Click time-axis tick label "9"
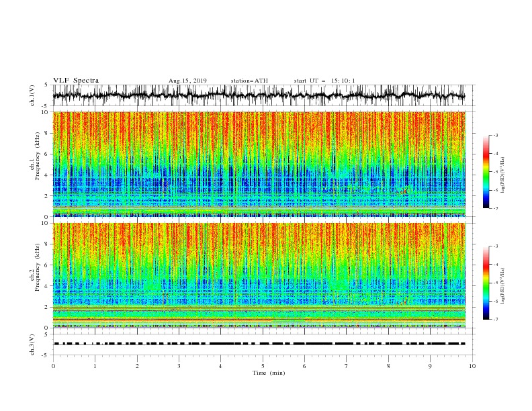Screen dimensions: 532x411 tap(430, 366)
